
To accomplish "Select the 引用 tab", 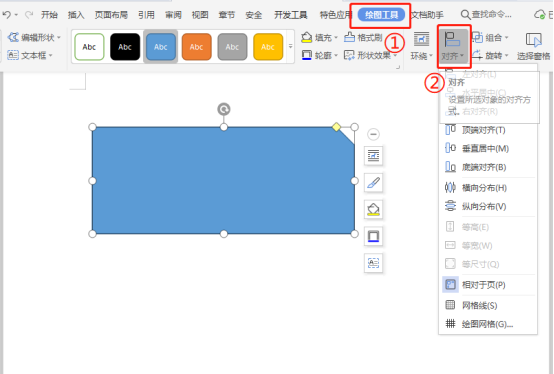I will tap(146, 15).
